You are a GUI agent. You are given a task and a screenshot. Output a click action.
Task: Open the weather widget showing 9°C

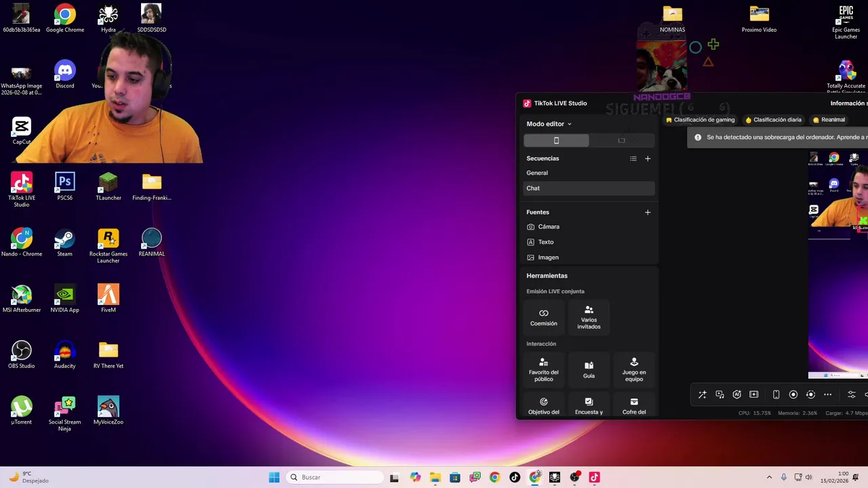pos(28,477)
